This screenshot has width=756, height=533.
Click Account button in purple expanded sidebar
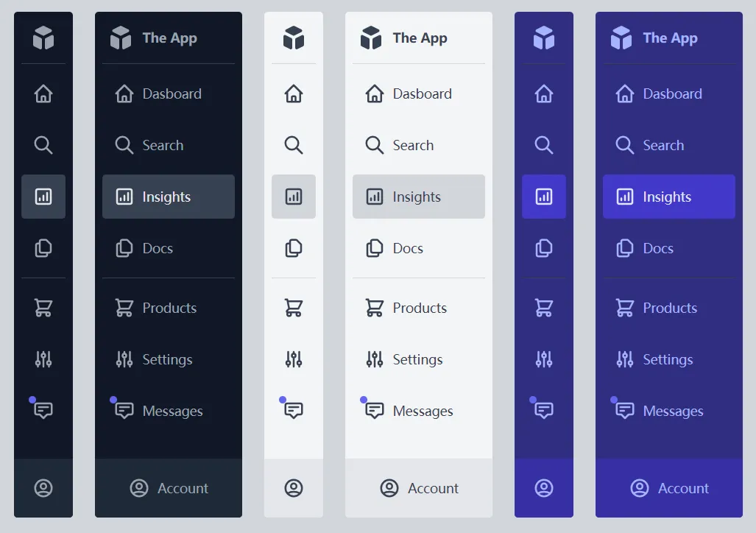pos(668,488)
